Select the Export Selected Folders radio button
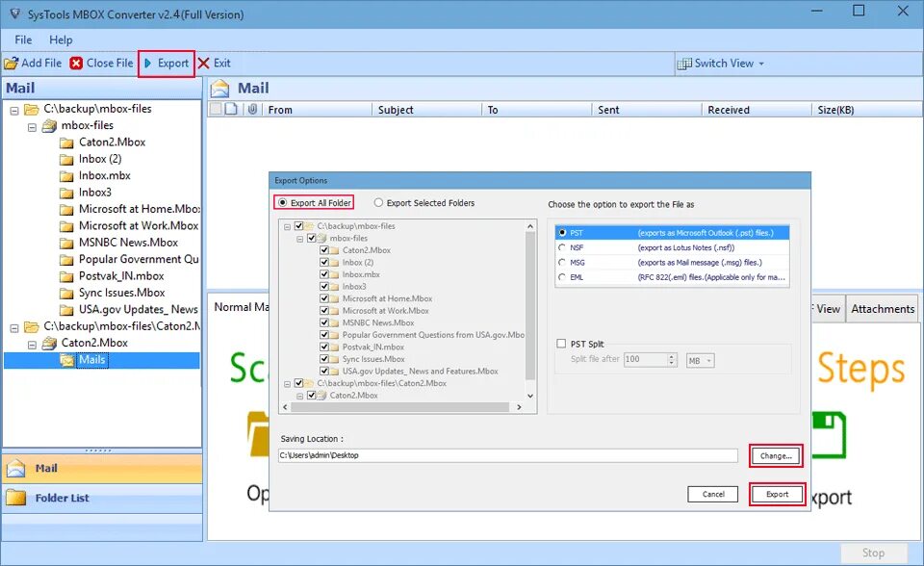The image size is (924, 566). point(378,203)
